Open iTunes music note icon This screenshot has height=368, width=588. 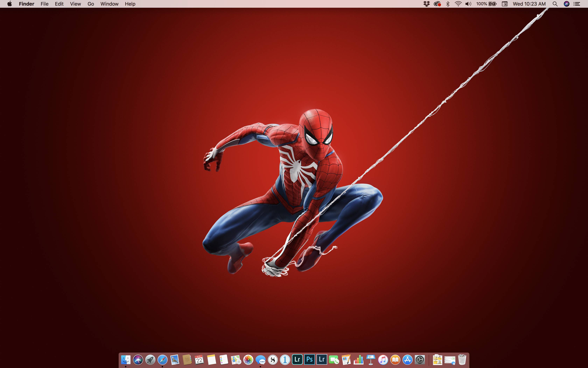383,359
